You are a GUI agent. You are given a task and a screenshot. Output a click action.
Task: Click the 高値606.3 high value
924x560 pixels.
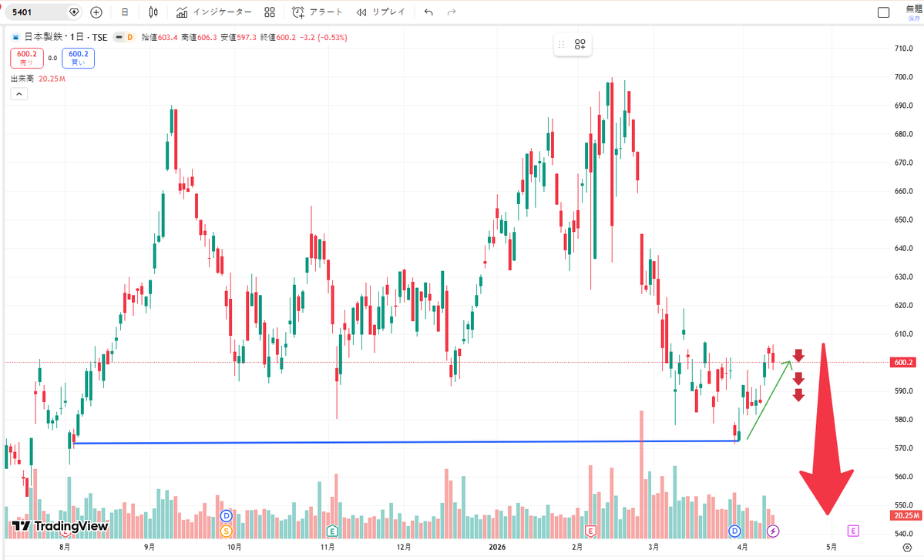[199, 37]
